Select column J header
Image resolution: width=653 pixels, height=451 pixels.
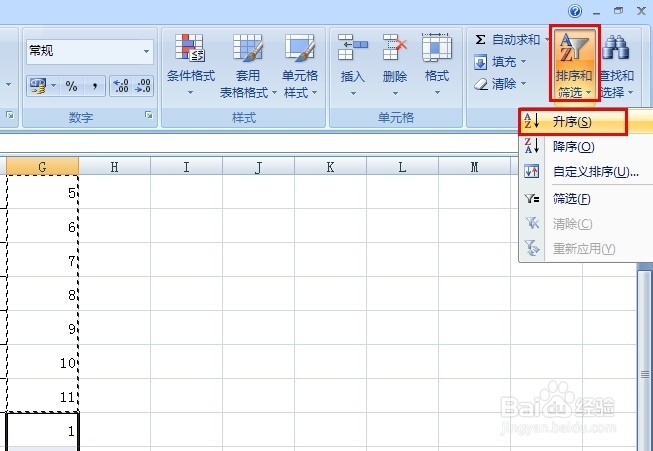point(258,167)
